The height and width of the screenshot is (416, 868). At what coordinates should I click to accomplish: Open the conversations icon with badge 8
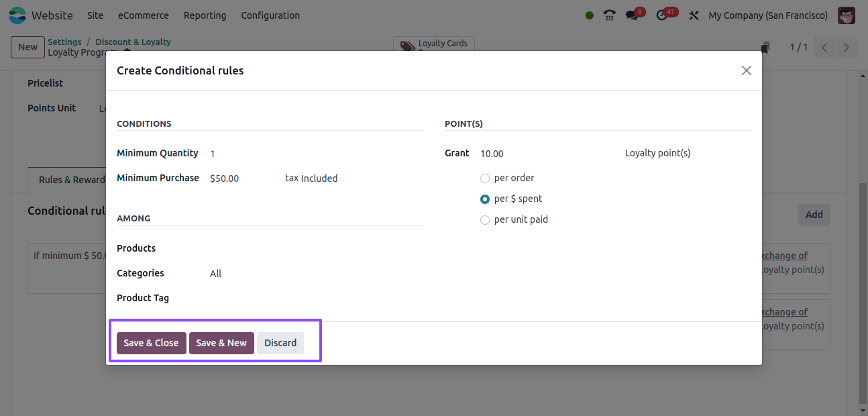[631, 15]
